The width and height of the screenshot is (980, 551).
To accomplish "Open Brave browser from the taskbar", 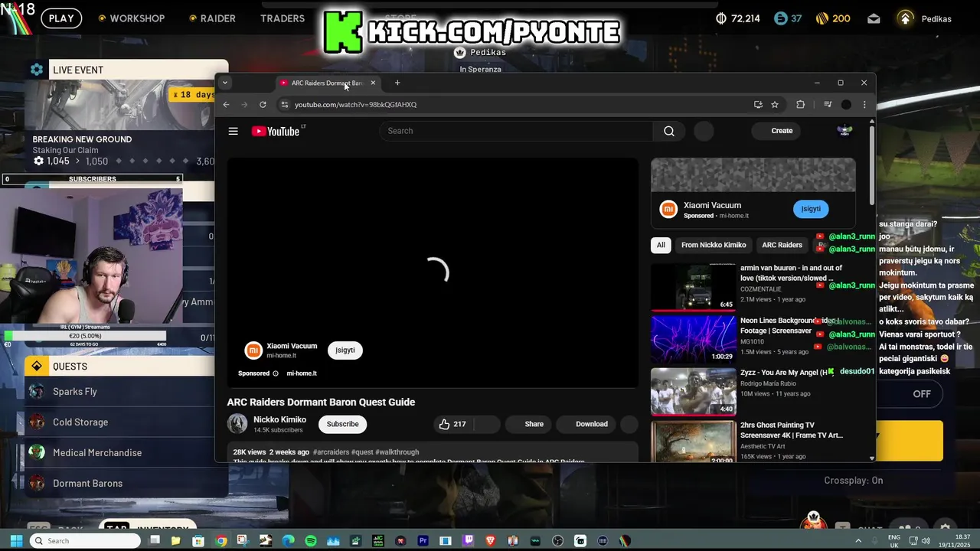I will (x=490, y=541).
